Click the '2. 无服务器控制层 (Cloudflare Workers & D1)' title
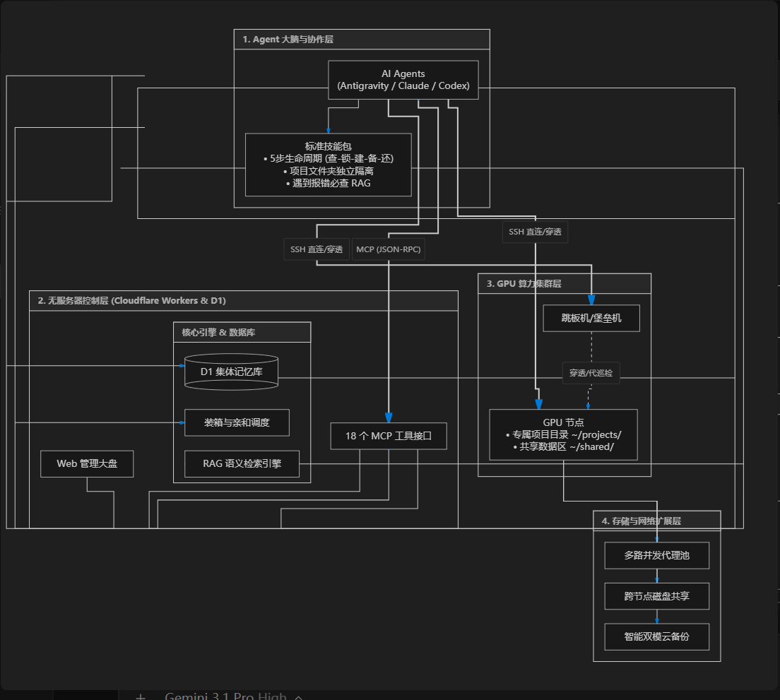This screenshot has height=700, width=780. [132, 300]
